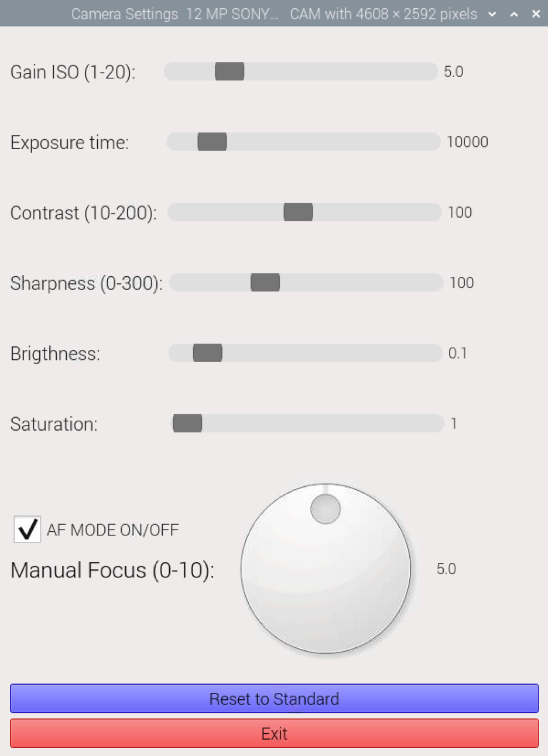Click the Exposure time slider handle

(x=212, y=142)
